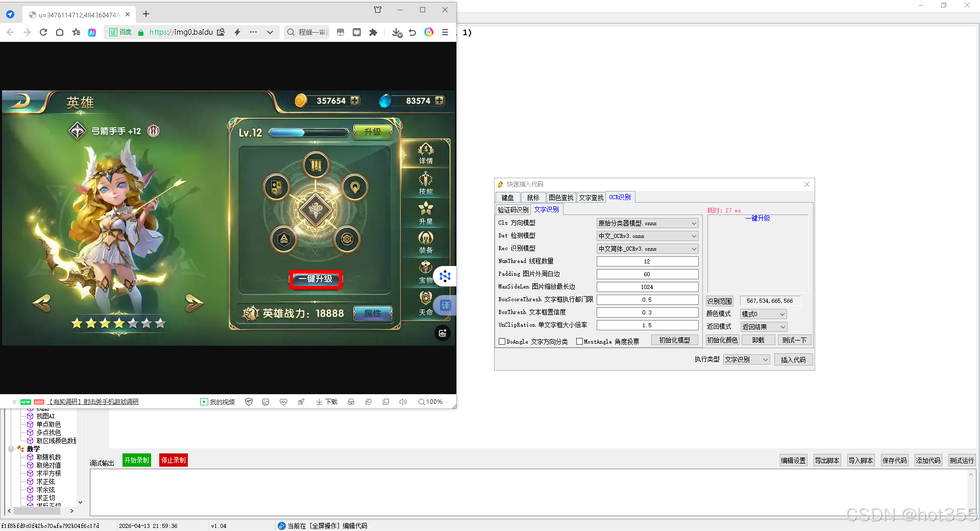
Task: Open the 返回模式 dropdown
Action: click(x=763, y=327)
